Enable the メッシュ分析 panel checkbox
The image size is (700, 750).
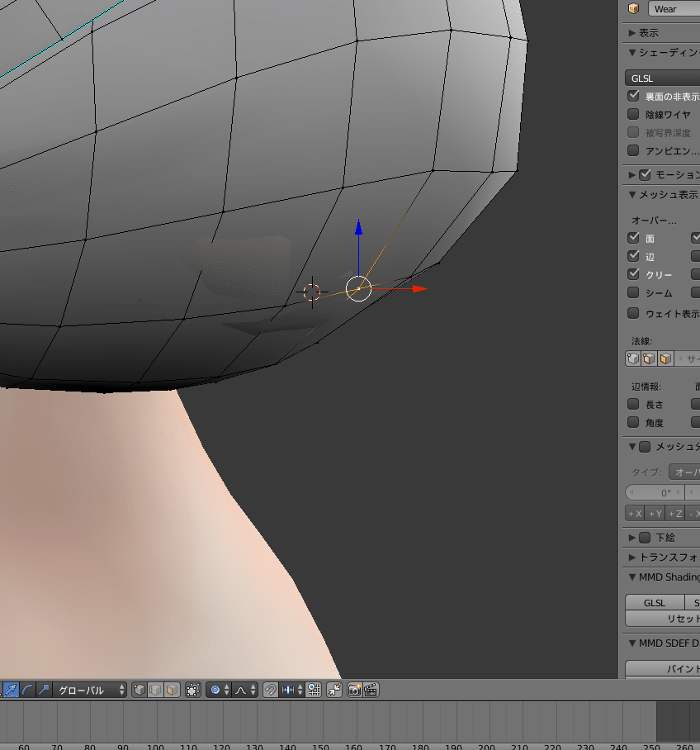(x=645, y=447)
